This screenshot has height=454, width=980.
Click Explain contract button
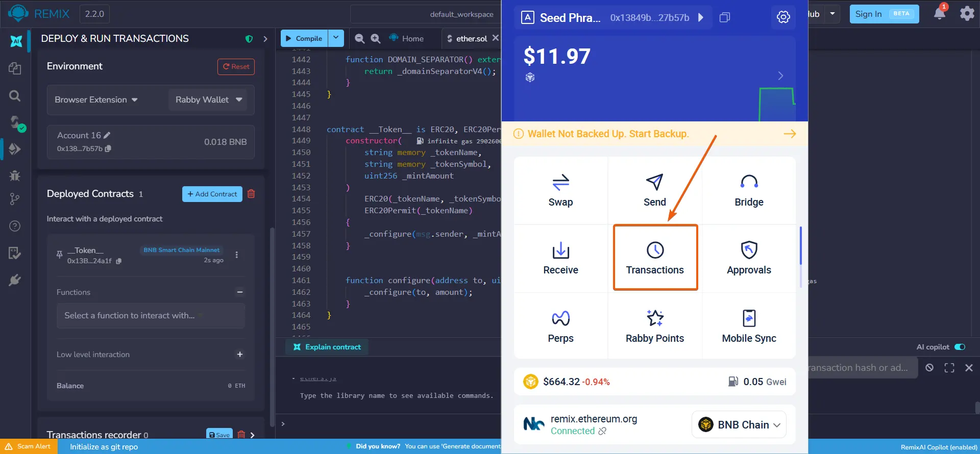[327, 347]
